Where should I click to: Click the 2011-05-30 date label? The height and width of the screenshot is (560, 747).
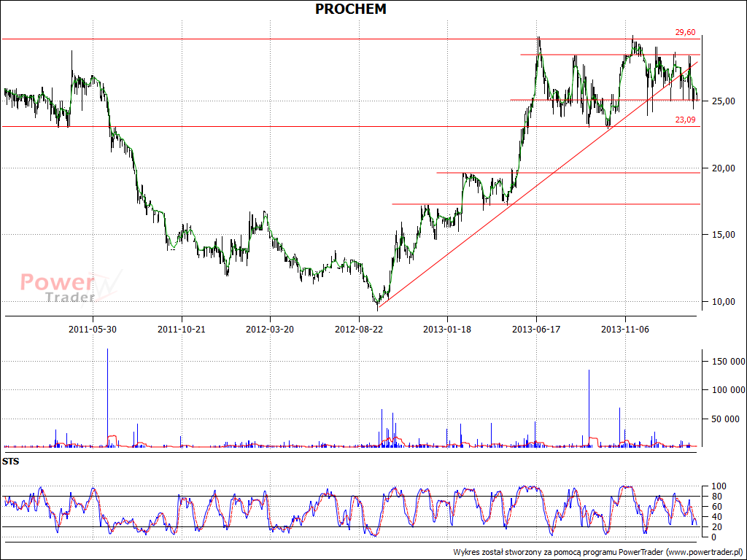[x=93, y=329]
